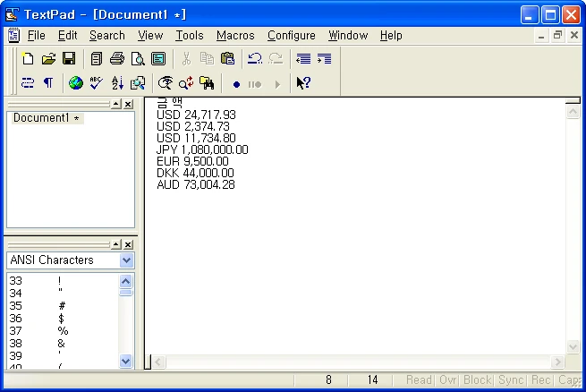Image resolution: width=586 pixels, height=392 pixels.
Task: Sort lines with A-Z sort icon
Action: [117, 83]
